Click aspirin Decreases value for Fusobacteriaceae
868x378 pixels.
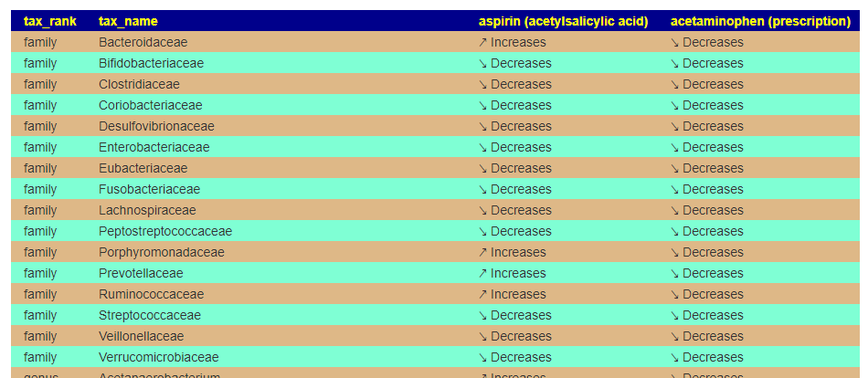(514, 189)
